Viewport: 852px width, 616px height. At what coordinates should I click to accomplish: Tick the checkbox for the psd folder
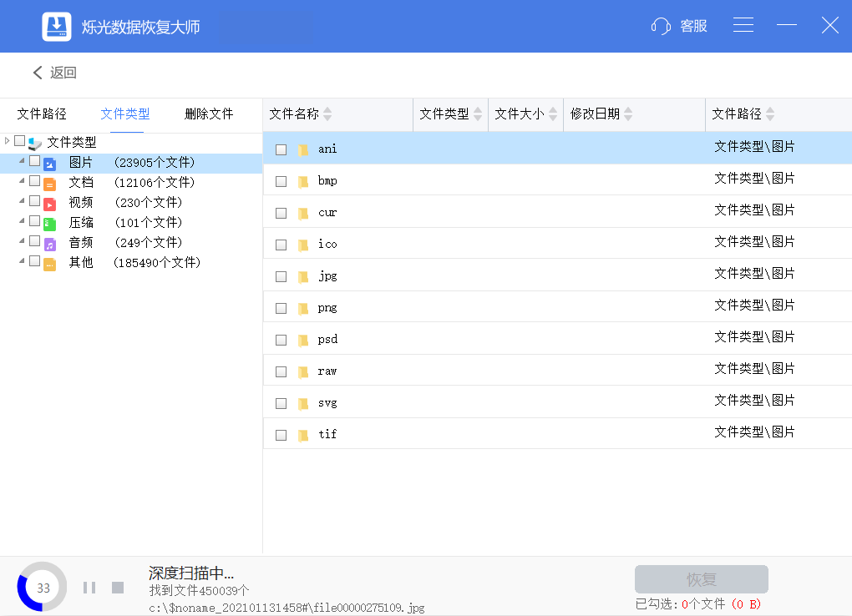(x=281, y=340)
